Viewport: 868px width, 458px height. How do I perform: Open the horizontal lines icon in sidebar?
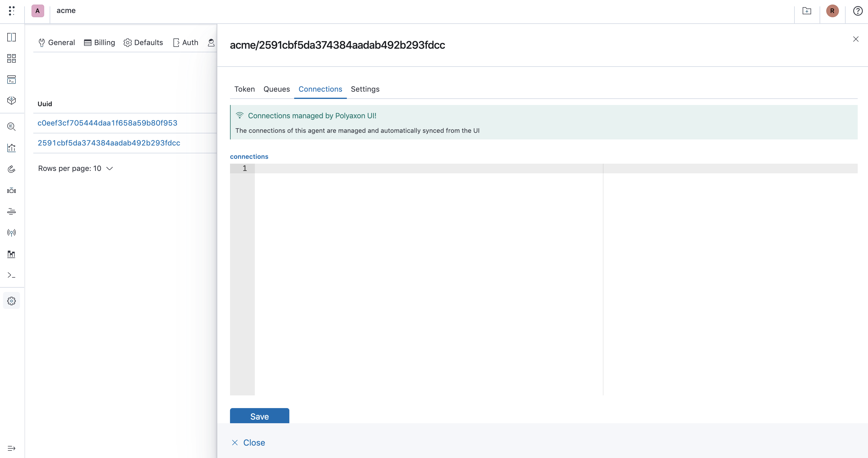pos(12,211)
